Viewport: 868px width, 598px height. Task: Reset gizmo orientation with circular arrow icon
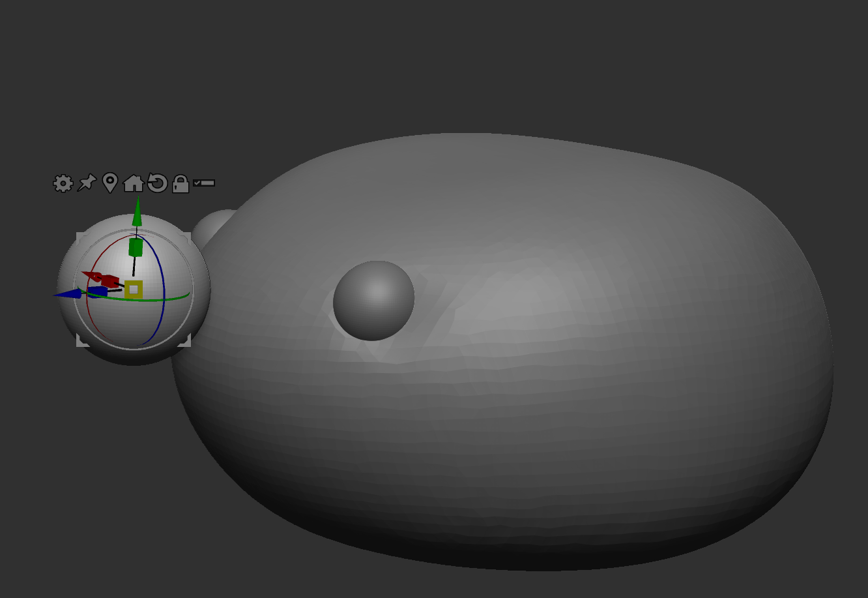(157, 183)
